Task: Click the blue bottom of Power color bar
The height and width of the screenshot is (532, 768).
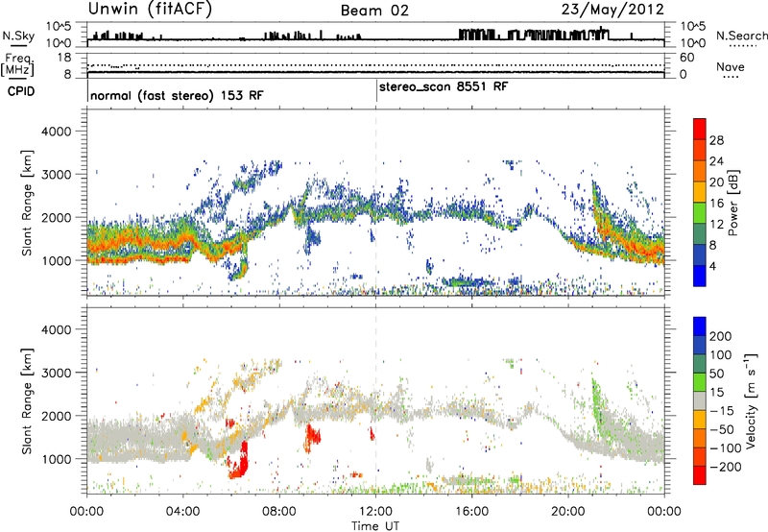Action: (x=700, y=276)
